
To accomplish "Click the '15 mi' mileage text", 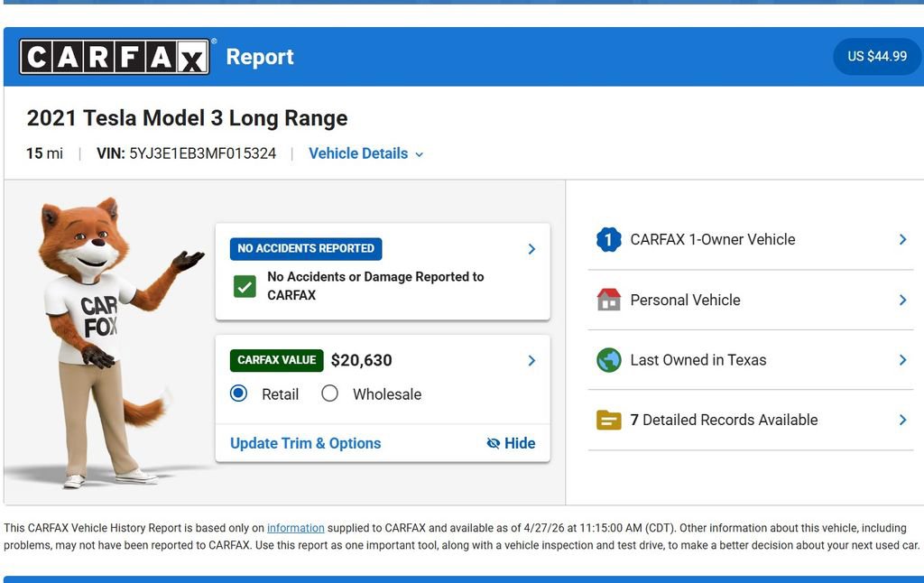I will point(44,153).
